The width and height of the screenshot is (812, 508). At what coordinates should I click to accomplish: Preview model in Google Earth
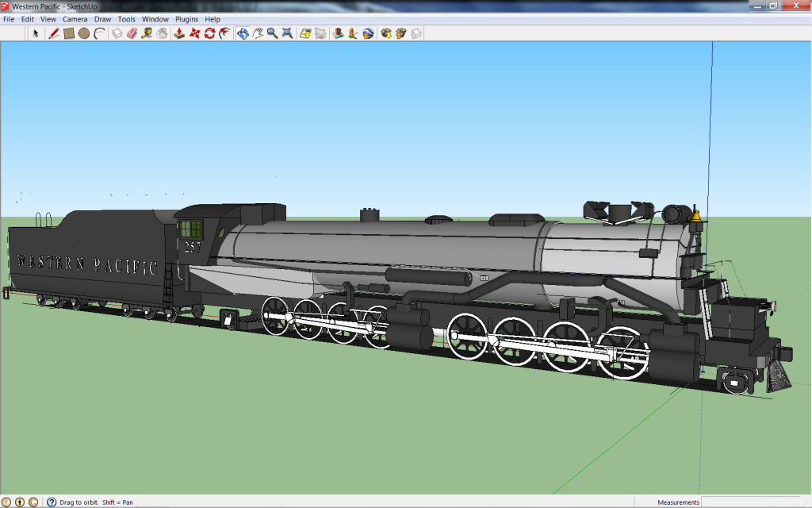pos(368,33)
